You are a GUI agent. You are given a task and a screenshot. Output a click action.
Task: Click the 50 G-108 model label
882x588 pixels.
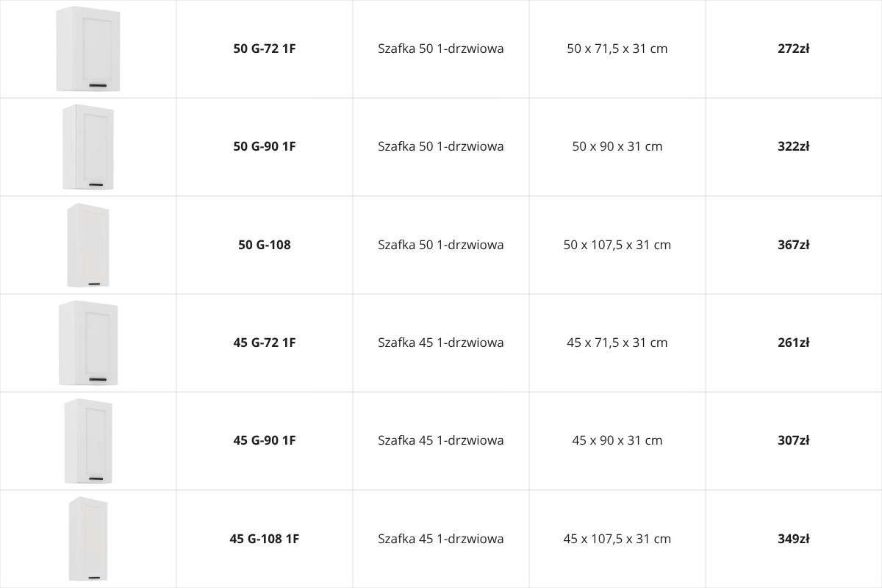point(265,245)
